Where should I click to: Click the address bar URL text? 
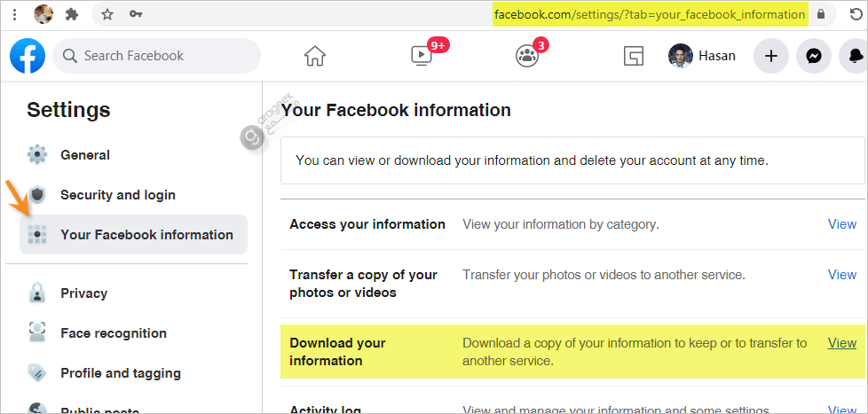coord(650,14)
